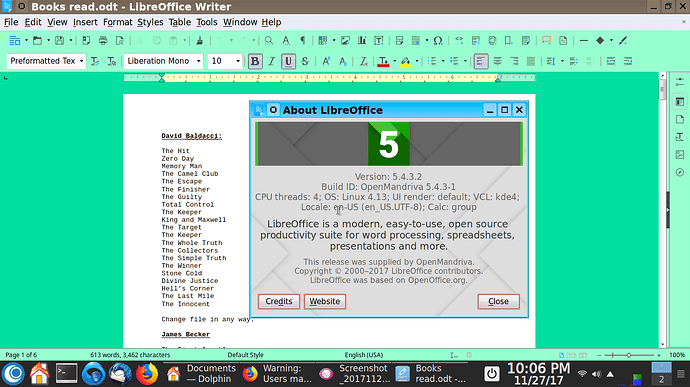The image size is (690, 387).
Task: Click the Clone Formatting paintbrush icon
Action: (x=199, y=41)
